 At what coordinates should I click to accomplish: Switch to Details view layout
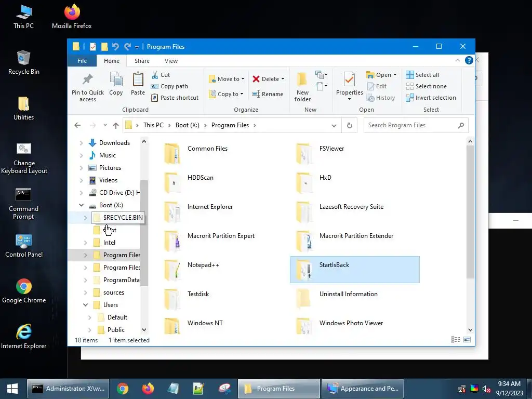coord(455,340)
